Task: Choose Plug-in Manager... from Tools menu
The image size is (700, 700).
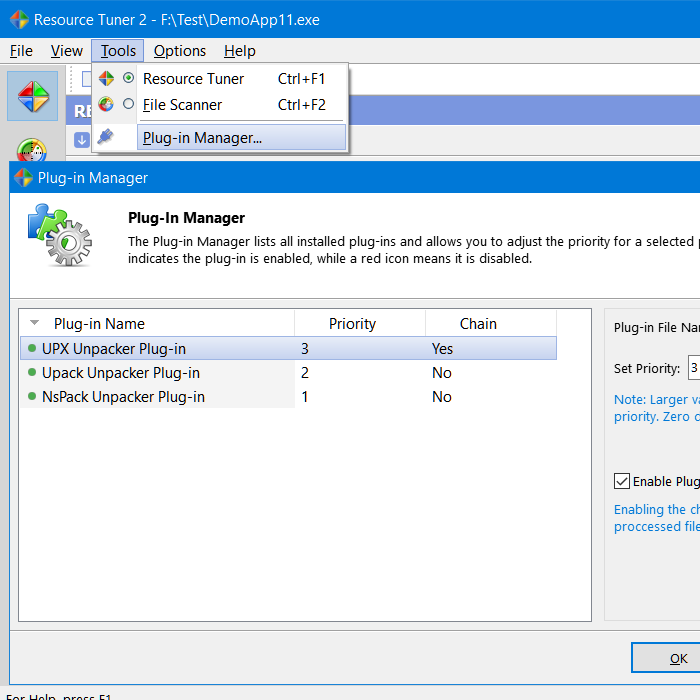Action: coord(242,138)
